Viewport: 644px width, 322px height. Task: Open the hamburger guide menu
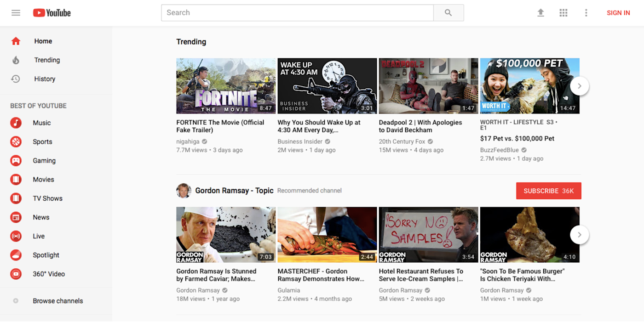coord(16,13)
